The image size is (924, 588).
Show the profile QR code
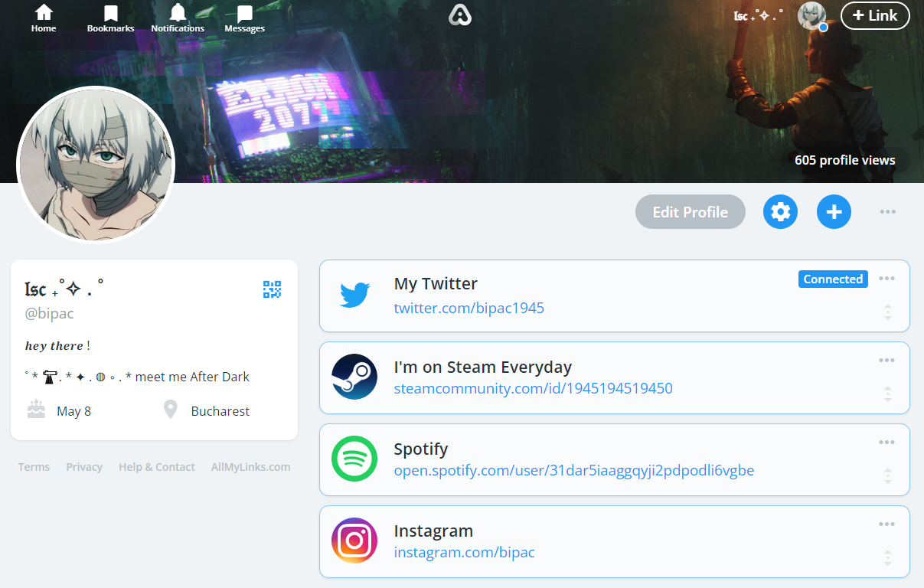(272, 289)
